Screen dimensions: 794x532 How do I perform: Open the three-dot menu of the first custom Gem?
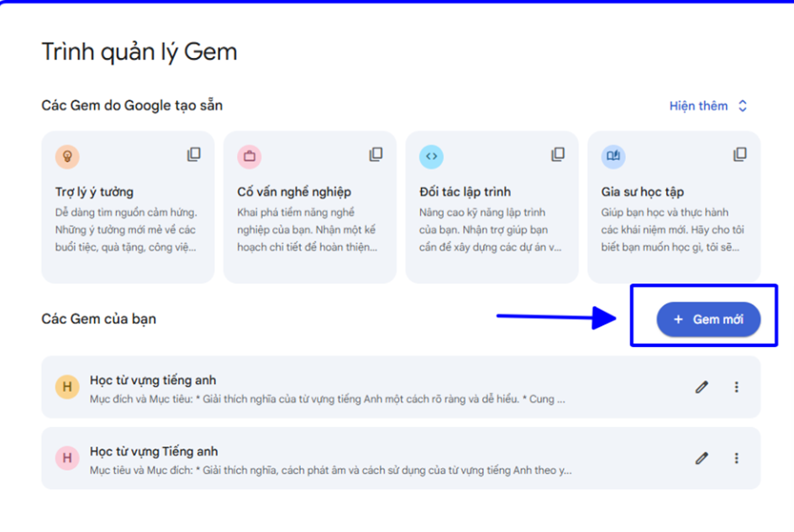737,387
